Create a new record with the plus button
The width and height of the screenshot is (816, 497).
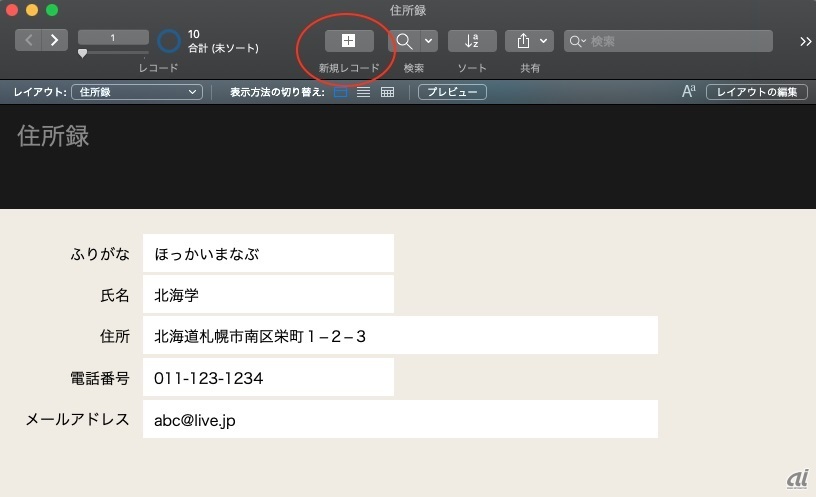[349, 41]
